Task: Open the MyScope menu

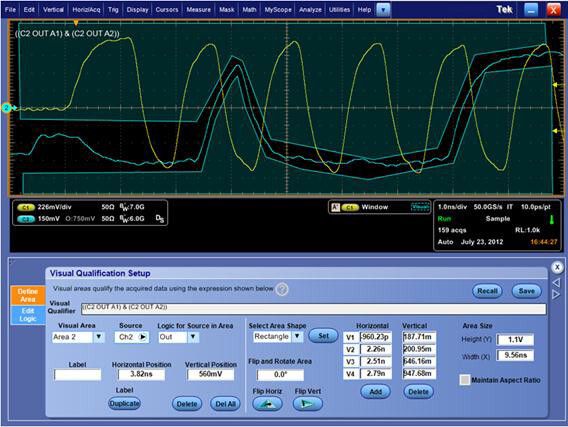Action: click(x=278, y=10)
